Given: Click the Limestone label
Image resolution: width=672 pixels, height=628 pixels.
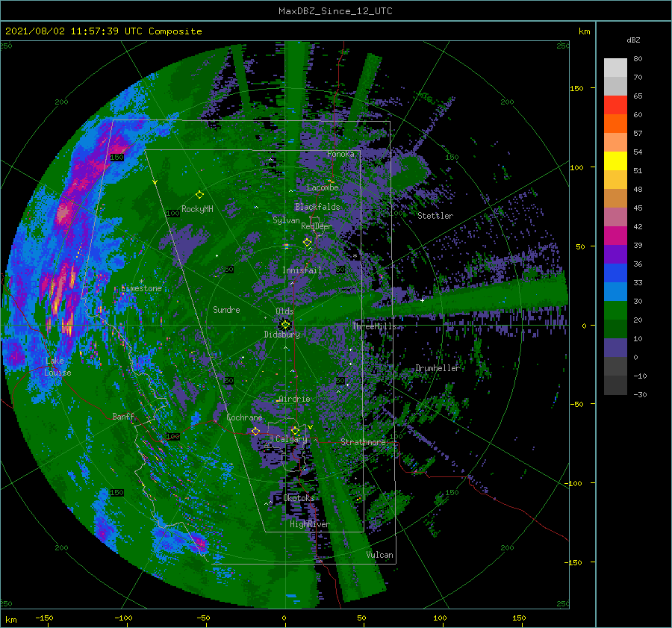Looking at the screenshot, I should (x=141, y=288).
